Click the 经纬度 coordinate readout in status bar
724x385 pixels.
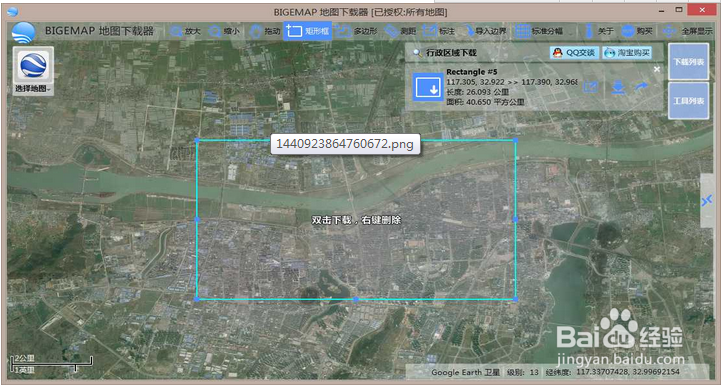(x=613, y=372)
